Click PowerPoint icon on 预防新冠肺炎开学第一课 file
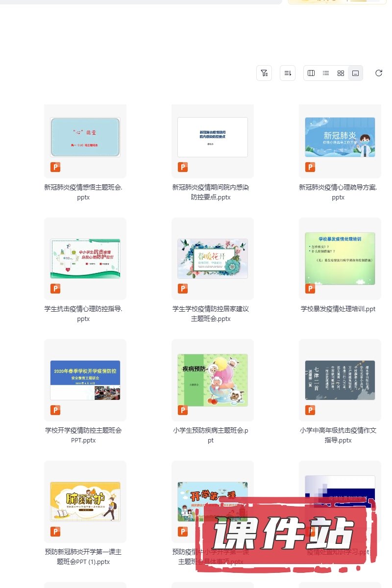 [x=55, y=532]
